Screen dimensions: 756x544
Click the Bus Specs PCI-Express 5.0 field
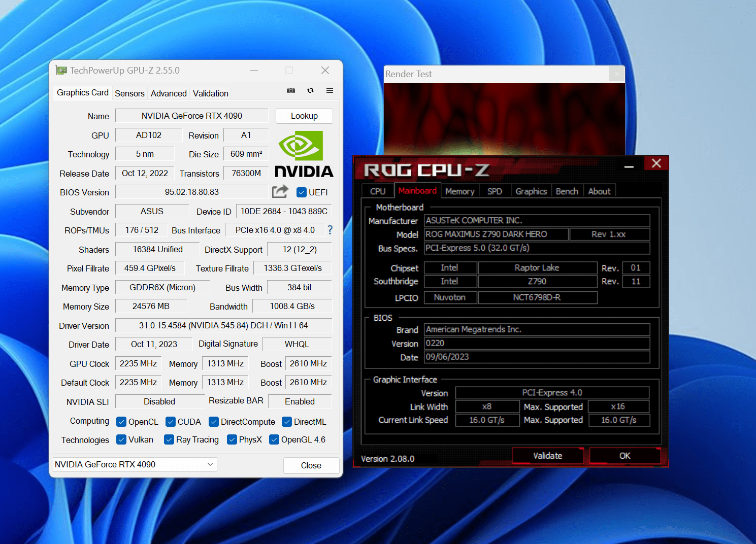(x=537, y=248)
